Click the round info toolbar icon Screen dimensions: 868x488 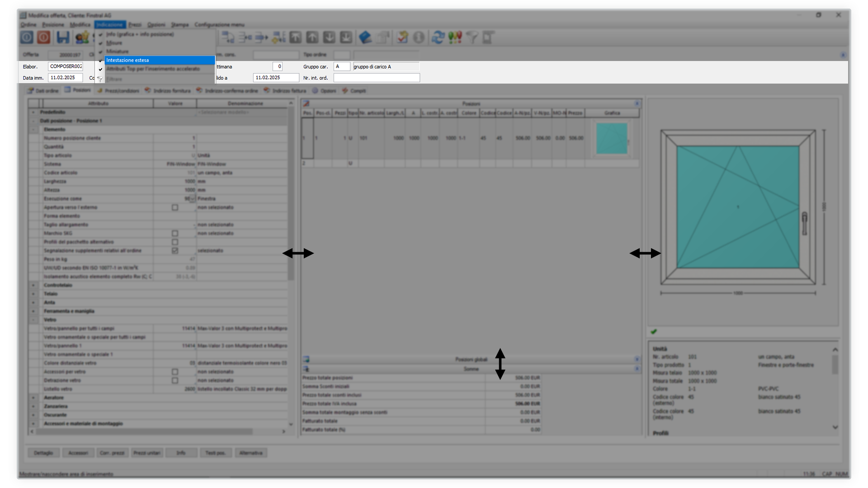419,37
